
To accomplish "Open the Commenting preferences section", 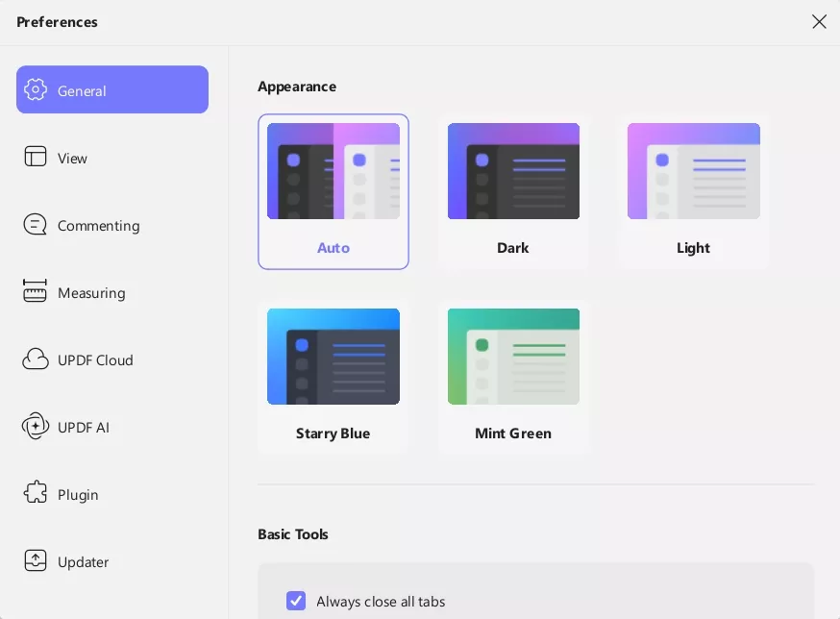I will [112, 225].
